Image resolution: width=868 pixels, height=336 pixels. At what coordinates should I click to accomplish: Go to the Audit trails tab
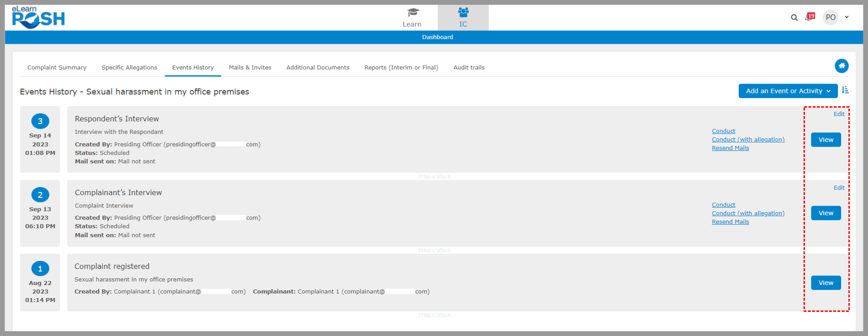pos(469,68)
